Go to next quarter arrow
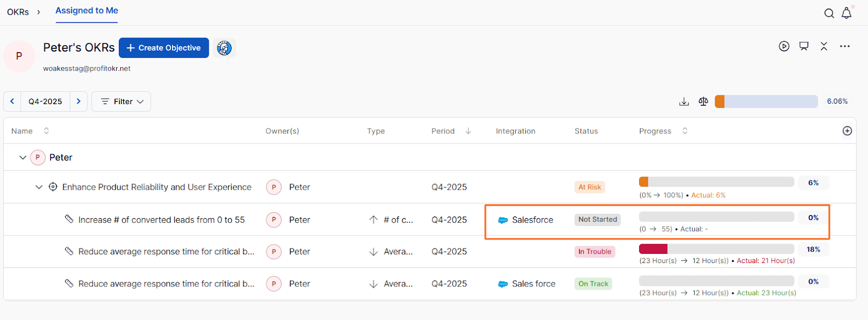Screen dimensions: 868x320 click(x=79, y=101)
